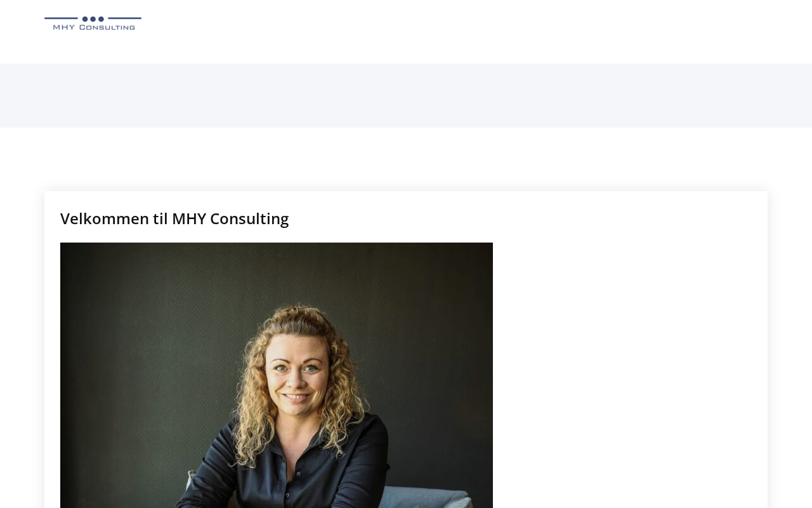Click the MHY Consulting logo
This screenshot has width=812, height=508.
[93, 23]
